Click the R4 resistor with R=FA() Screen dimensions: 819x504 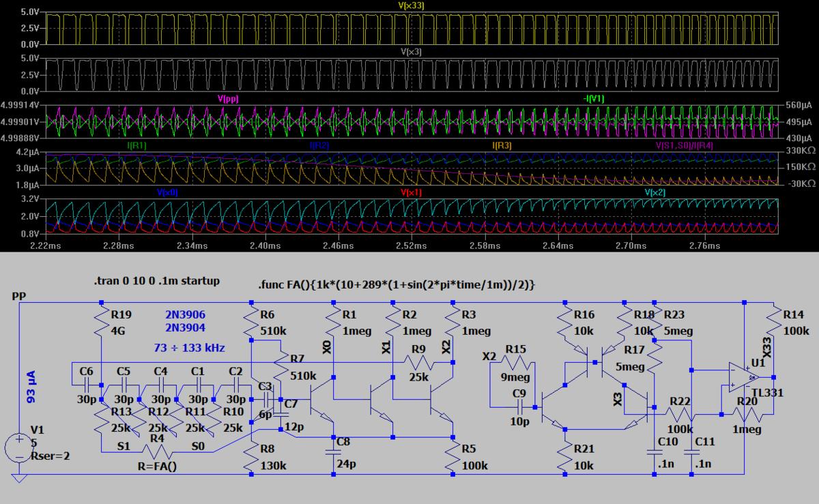click(x=157, y=451)
